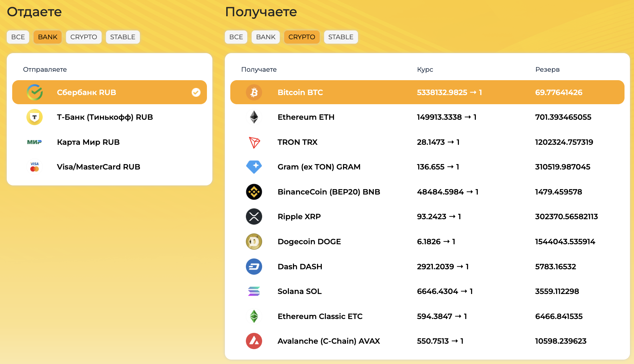Select BANK filter under Отдаете

coord(48,37)
